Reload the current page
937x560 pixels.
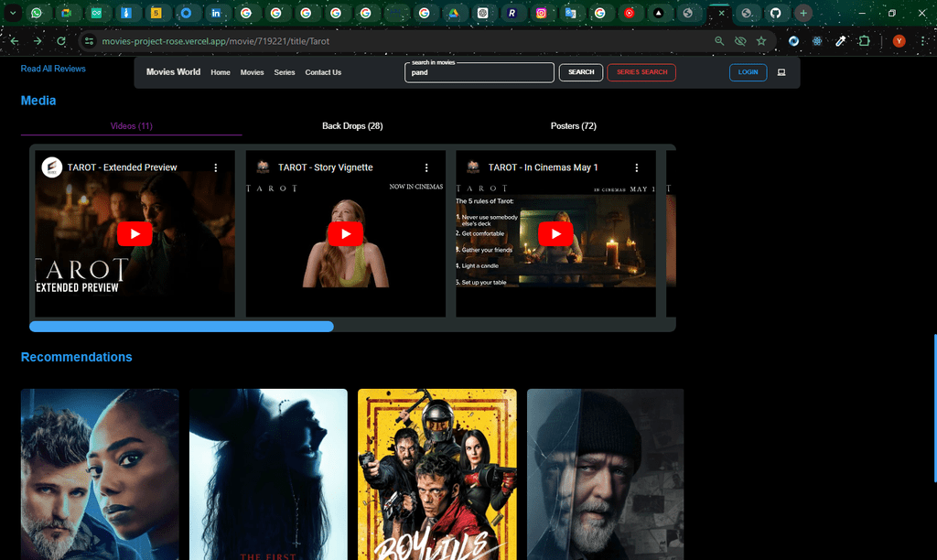(x=61, y=41)
